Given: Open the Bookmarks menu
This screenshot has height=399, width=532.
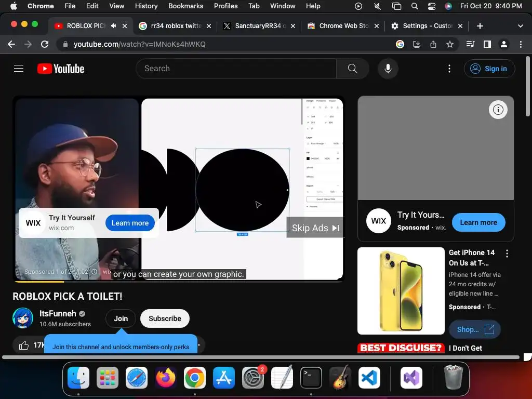Looking at the screenshot, I should click(186, 6).
